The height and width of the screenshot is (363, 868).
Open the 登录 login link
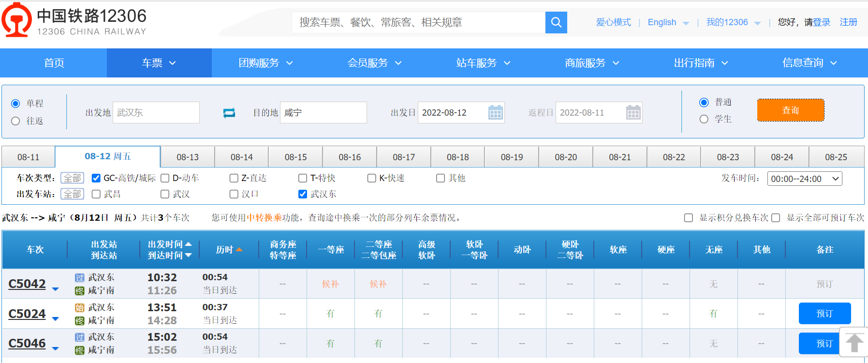tap(822, 22)
